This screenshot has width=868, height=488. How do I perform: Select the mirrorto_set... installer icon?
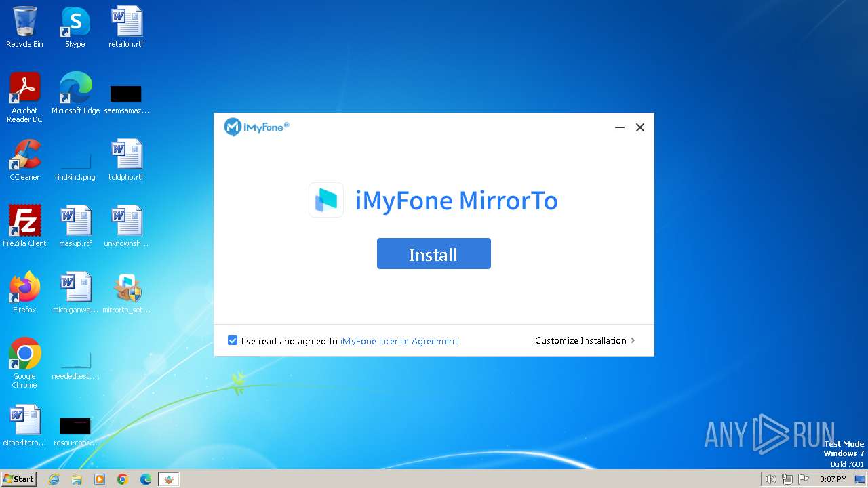pyautogui.click(x=126, y=292)
